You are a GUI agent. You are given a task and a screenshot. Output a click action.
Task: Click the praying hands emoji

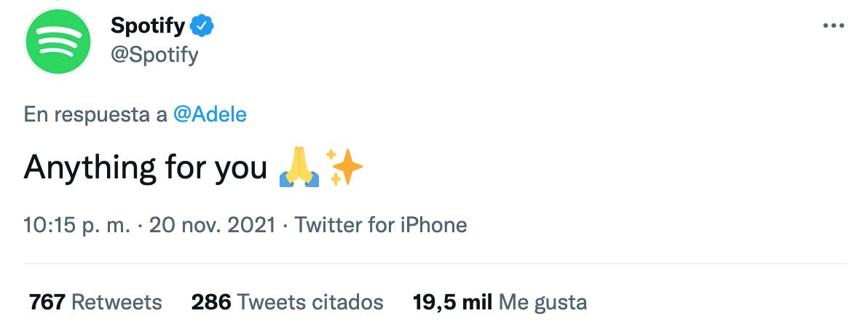coord(299,167)
